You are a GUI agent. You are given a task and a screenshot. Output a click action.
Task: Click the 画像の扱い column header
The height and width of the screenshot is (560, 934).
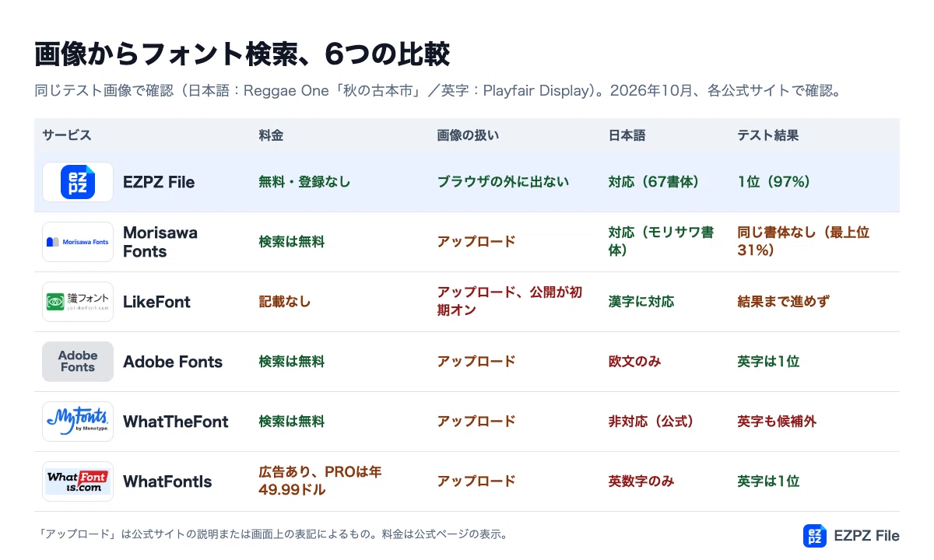[x=468, y=135]
